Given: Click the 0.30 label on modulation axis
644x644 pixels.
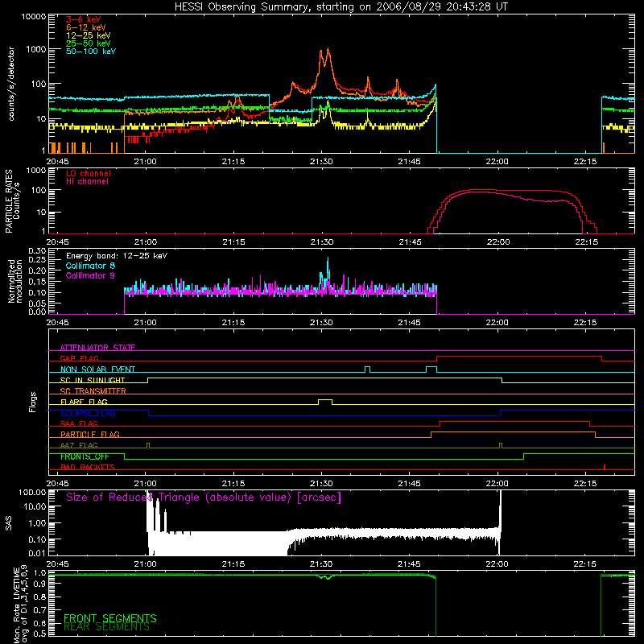Looking at the screenshot, I should pyautogui.click(x=37, y=250).
